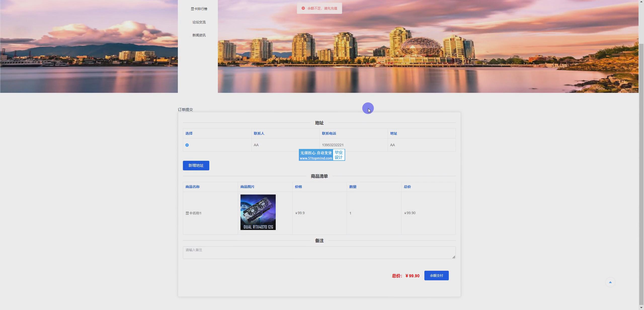Click the 余额不足 alert message
644x310 pixels.
(x=322, y=8)
